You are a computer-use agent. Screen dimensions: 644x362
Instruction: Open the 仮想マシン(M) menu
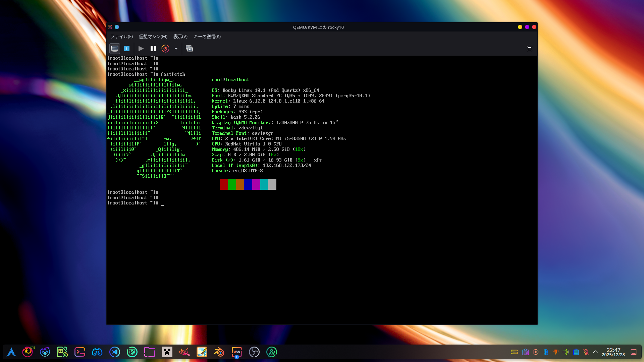tap(153, 37)
